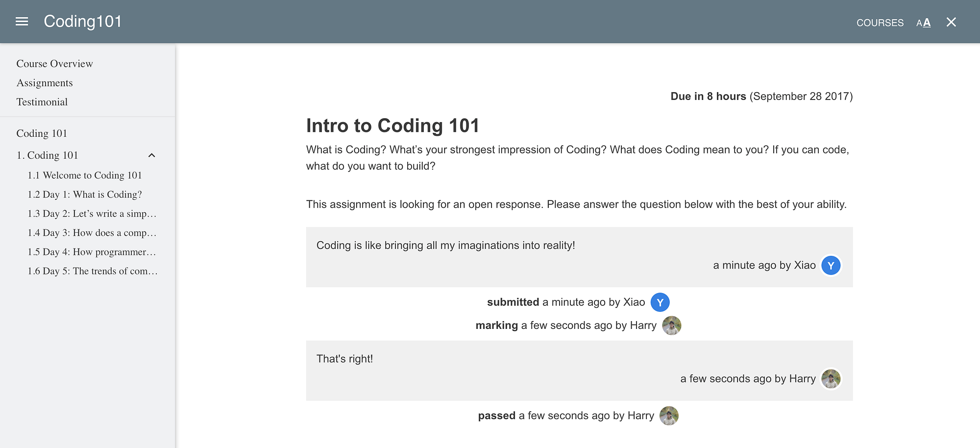The width and height of the screenshot is (980, 448).
Task: Select 1.1 Welcome to Coding 101
Action: [x=85, y=175]
